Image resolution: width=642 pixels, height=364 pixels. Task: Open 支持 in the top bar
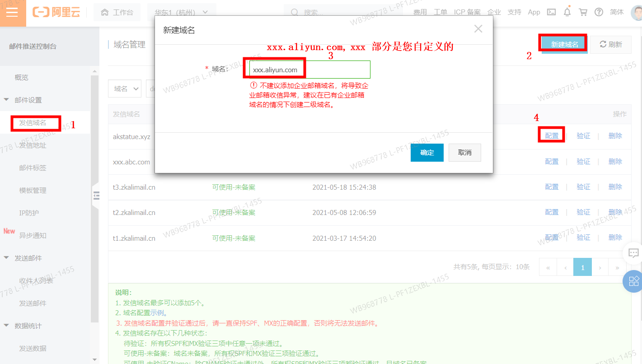(514, 12)
